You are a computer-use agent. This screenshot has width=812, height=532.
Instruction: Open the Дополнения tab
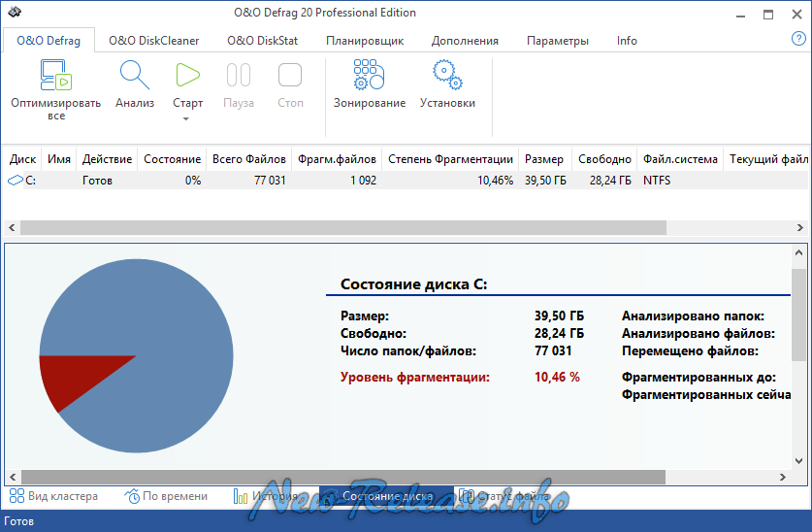pos(465,41)
